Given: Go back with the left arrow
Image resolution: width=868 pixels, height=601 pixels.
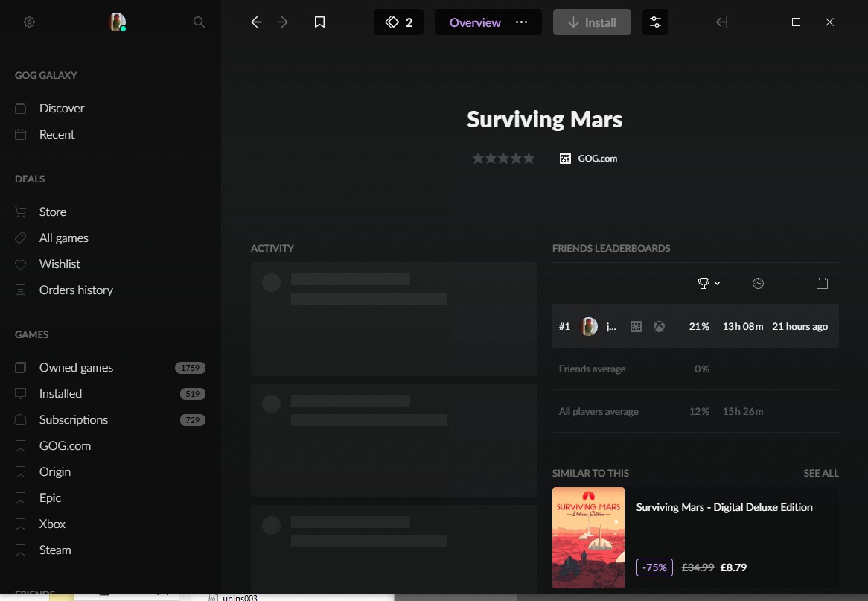Looking at the screenshot, I should pyautogui.click(x=256, y=22).
